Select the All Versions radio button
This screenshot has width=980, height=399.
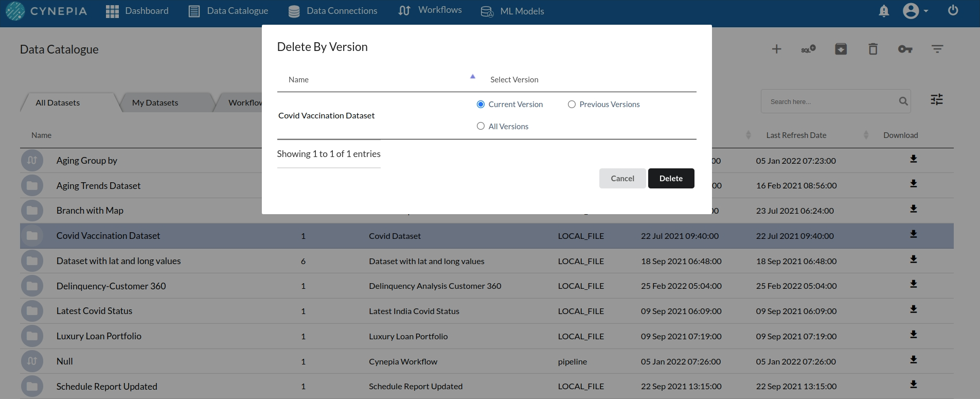point(480,126)
